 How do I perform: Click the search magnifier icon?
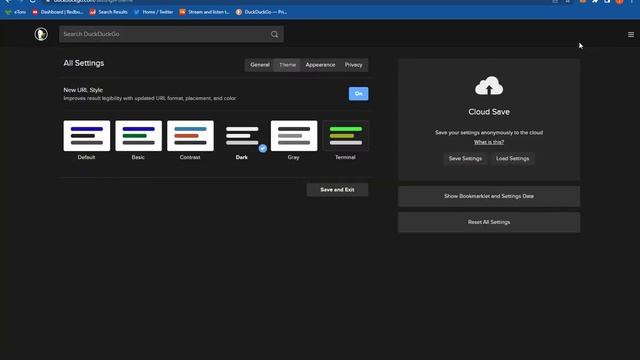pos(274,34)
